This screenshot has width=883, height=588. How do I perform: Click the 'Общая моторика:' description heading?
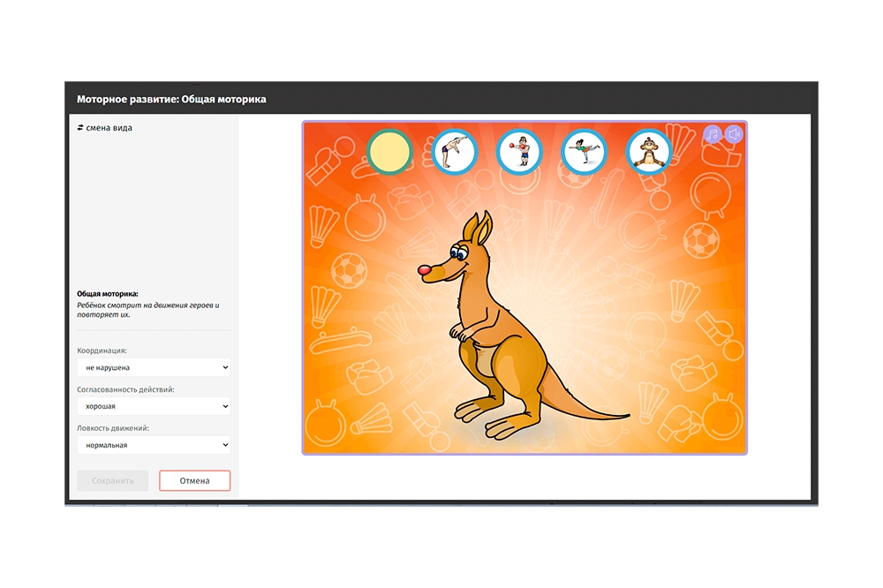point(108,294)
